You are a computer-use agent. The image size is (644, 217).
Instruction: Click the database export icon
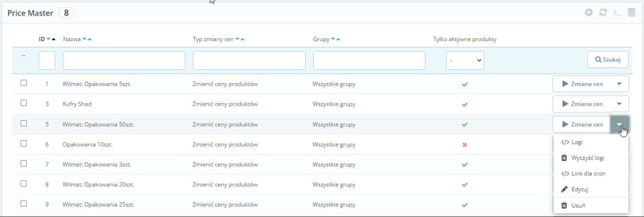631,13
